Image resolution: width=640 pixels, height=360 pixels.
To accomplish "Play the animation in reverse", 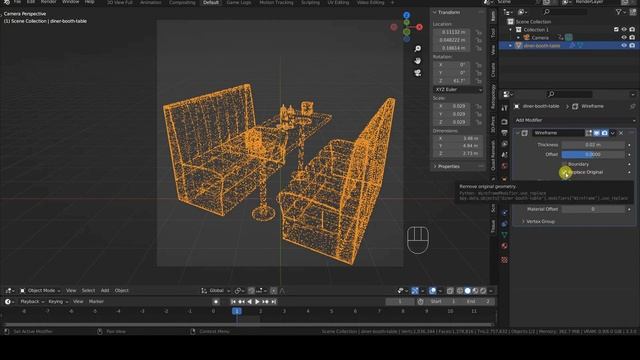I will tap(249, 302).
